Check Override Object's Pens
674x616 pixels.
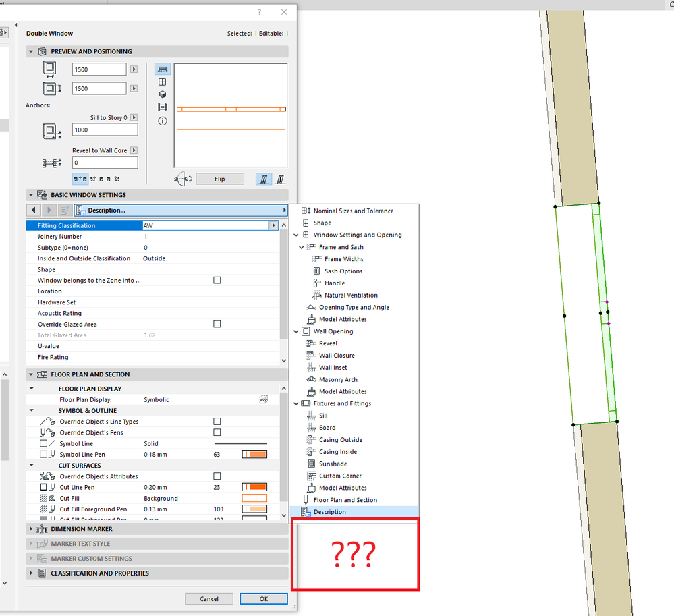(x=217, y=432)
